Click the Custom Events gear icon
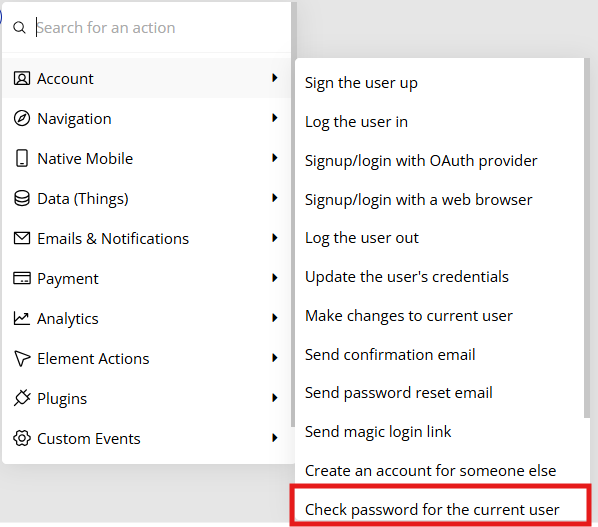598x527 pixels. click(x=22, y=438)
